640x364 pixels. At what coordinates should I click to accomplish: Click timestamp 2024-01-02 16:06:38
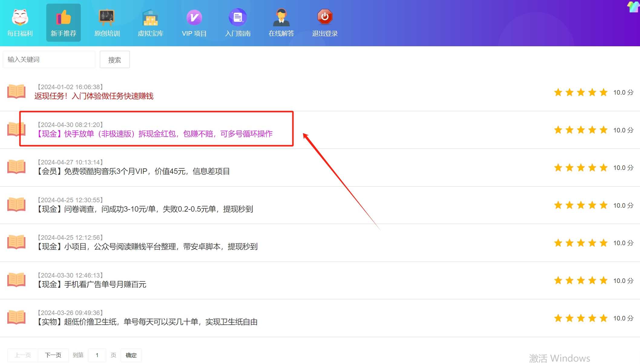pos(70,87)
